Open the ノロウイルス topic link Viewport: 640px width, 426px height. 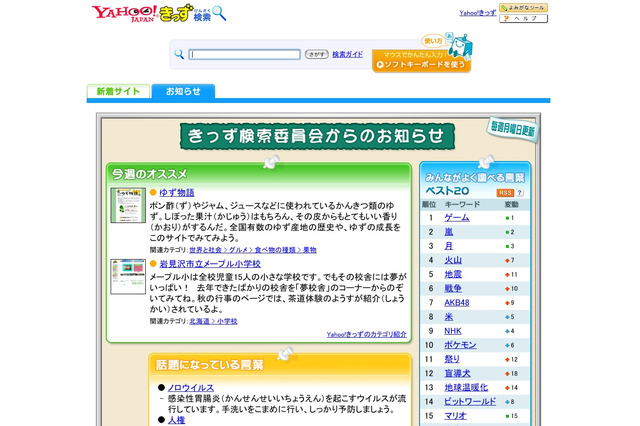(191, 388)
